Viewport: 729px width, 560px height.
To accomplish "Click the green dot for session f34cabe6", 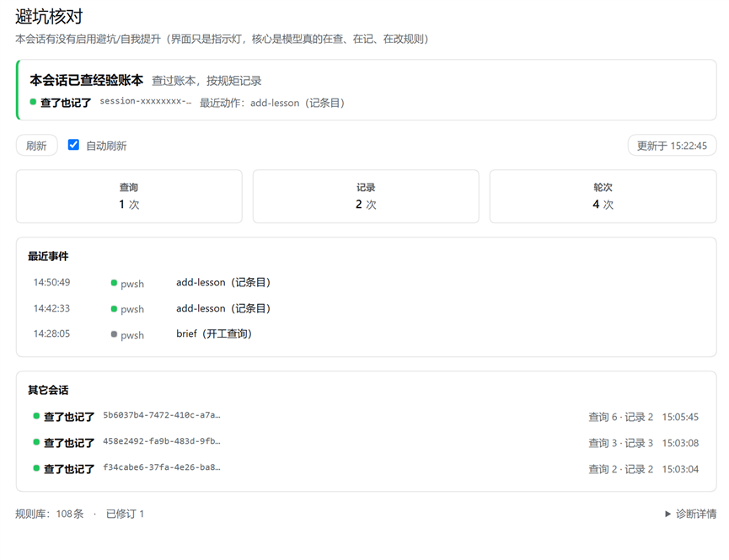I will (36, 468).
